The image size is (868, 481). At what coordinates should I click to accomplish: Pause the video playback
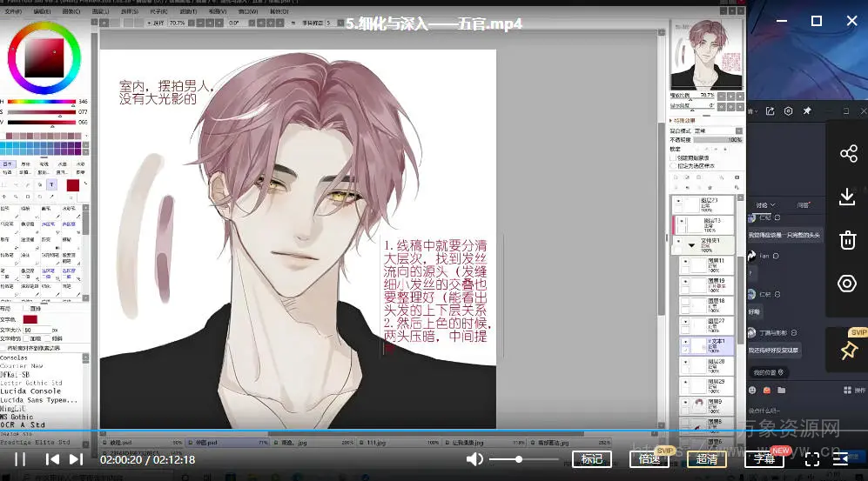pos(20,459)
